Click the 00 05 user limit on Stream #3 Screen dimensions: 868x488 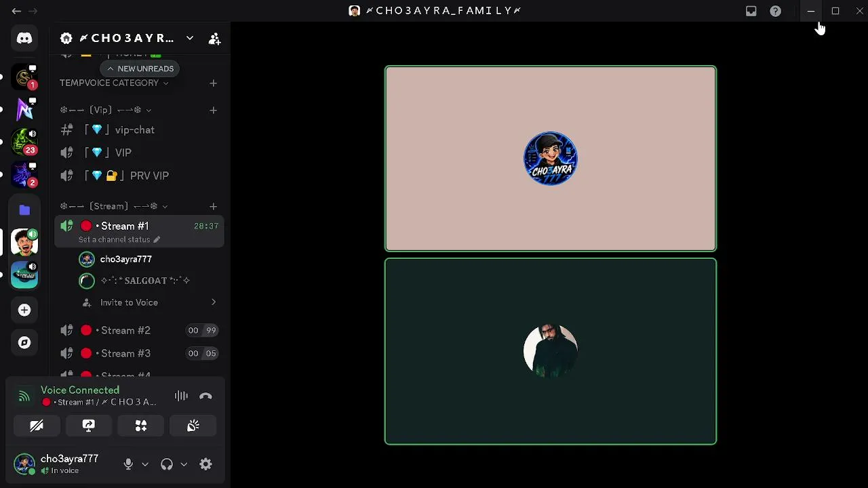(x=202, y=354)
